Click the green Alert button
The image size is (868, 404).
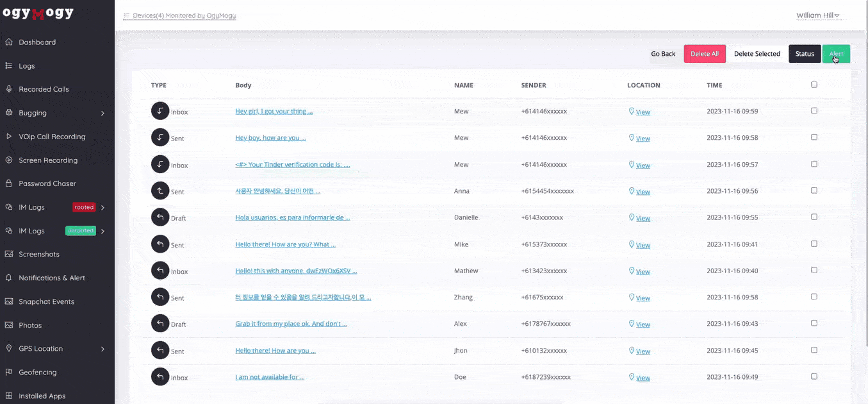836,54
